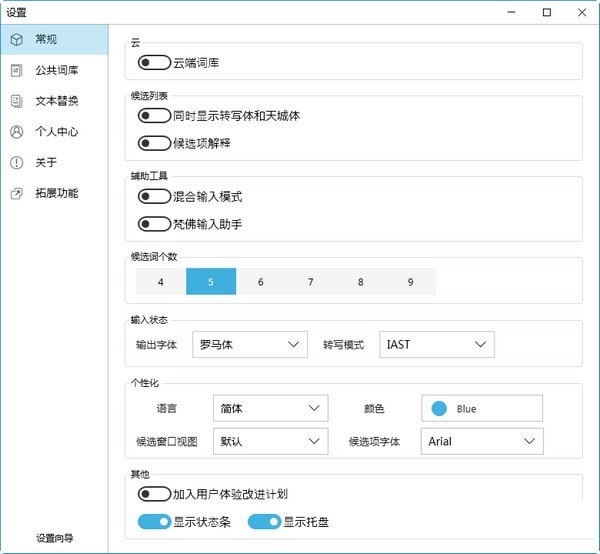
Task: Click the 公共词库 dictionary icon
Action: (16, 70)
